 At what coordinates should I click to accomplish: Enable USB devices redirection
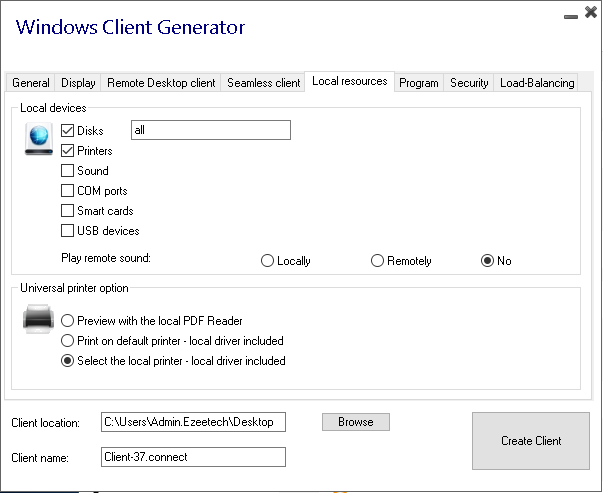pos(68,231)
